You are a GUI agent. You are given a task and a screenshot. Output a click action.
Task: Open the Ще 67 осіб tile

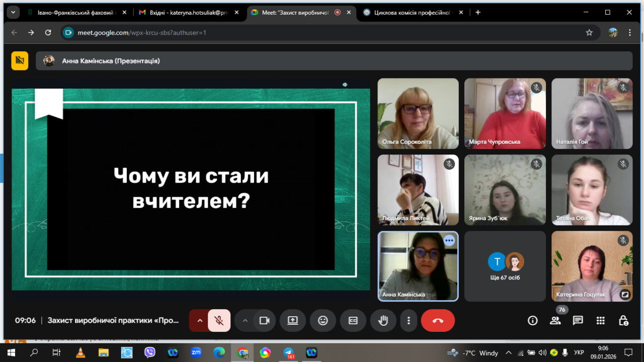coord(505,266)
